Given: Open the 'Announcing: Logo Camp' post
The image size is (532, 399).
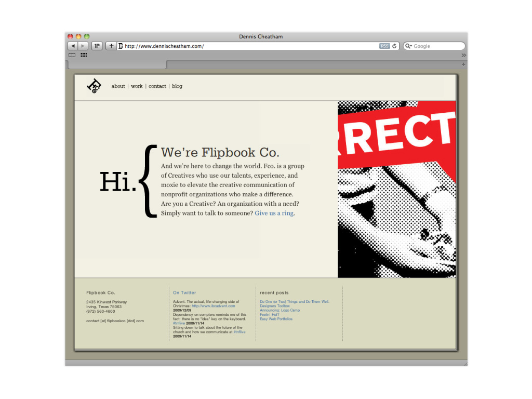Looking at the screenshot, I should click(280, 310).
